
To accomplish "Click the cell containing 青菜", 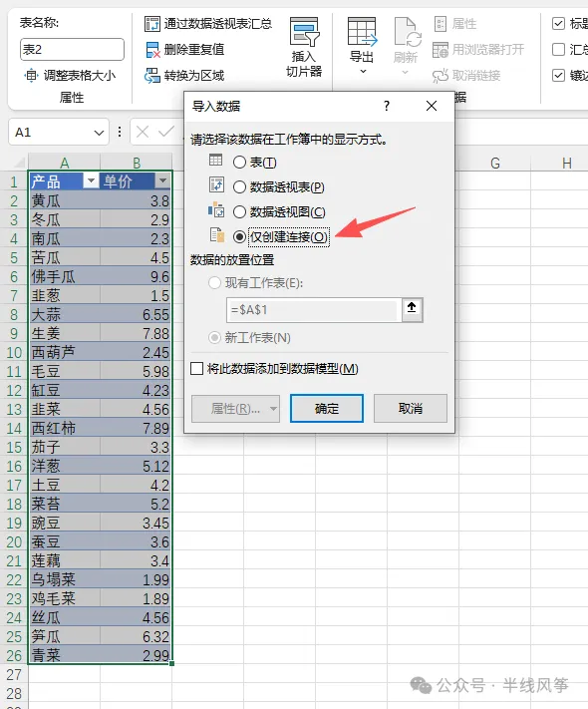I will click(x=64, y=655).
